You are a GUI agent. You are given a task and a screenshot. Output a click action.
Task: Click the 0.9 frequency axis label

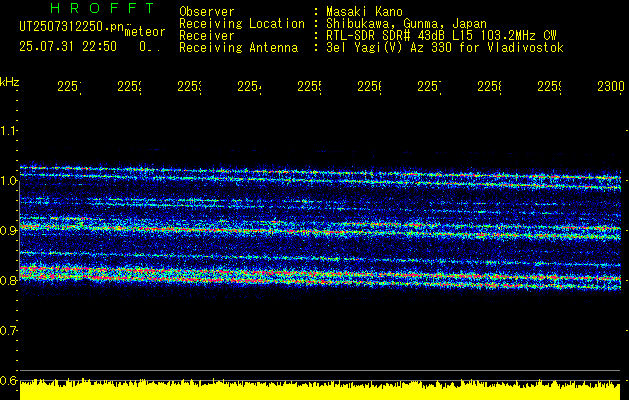coord(8,231)
